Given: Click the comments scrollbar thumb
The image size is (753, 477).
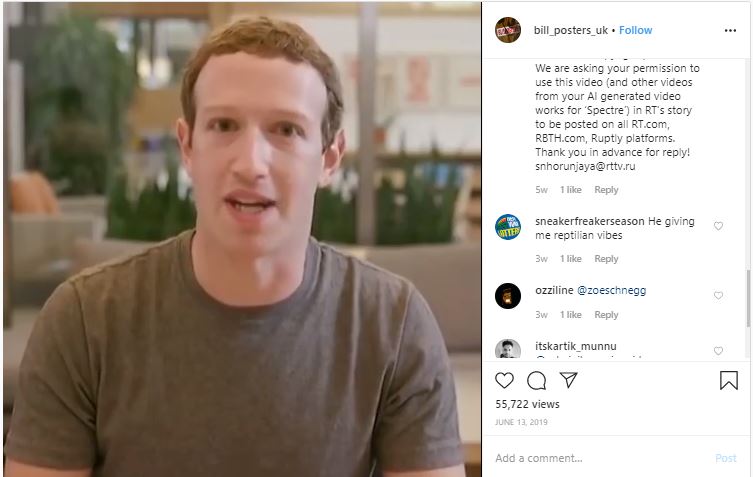Looking at the screenshot, I should point(748,299).
